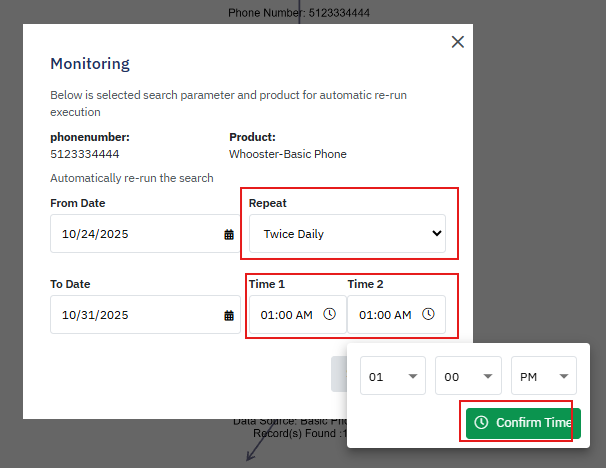Viewport: 606px width, 468px height.
Task: Open the To Date calendar icon
Action: click(229, 315)
